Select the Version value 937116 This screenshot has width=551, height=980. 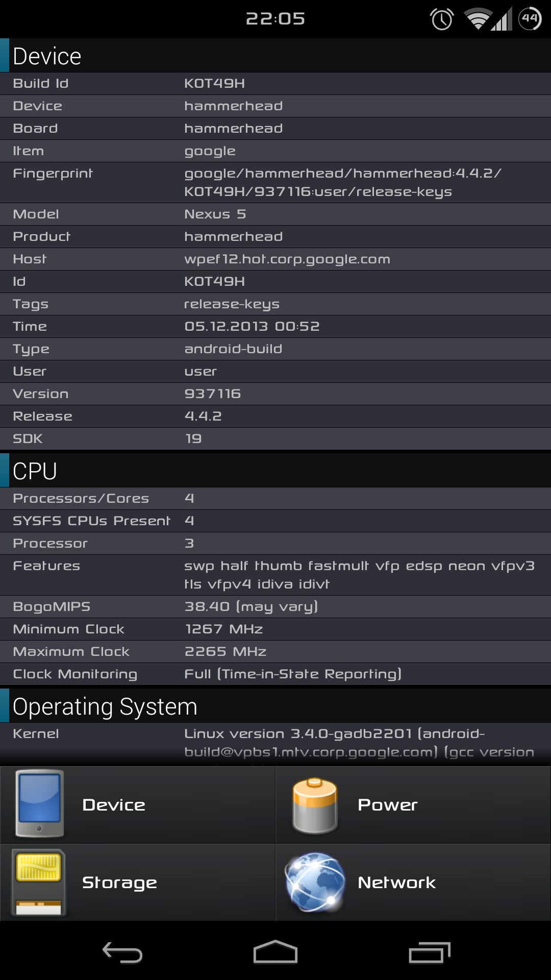(212, 394)
